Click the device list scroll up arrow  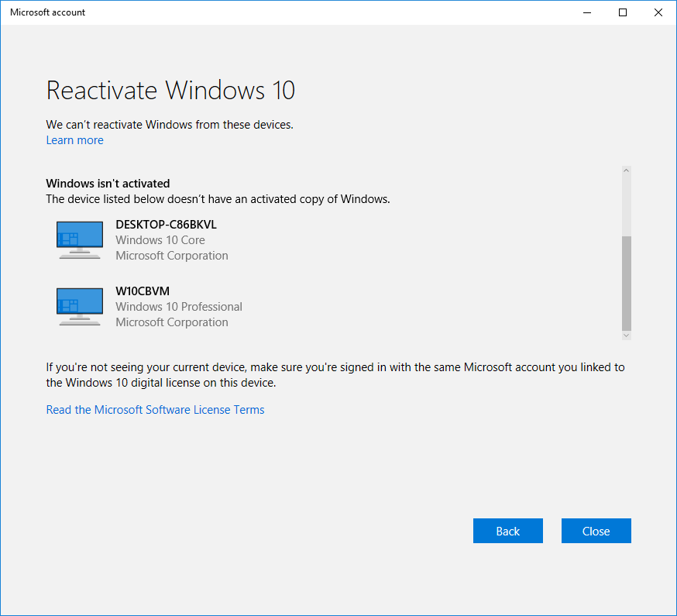tap(626, 171)
